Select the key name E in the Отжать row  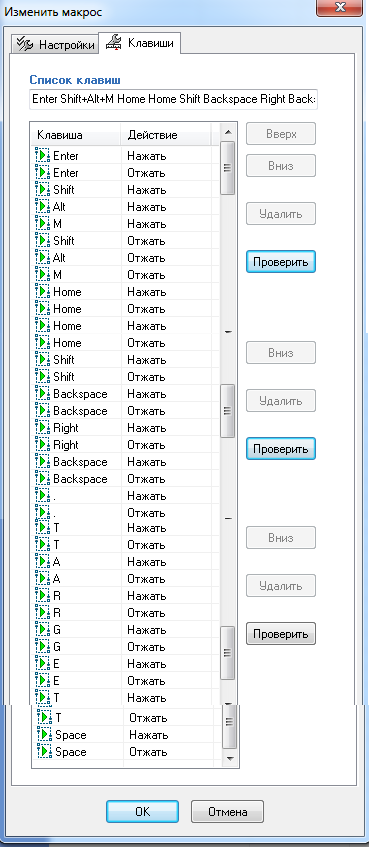pos(56,680)
